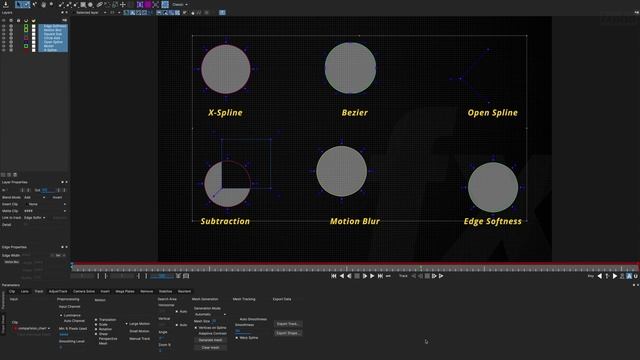Screen dimensions: 640x360
Task: Open the Matte Clip dropdown
Action: point(45,211)
